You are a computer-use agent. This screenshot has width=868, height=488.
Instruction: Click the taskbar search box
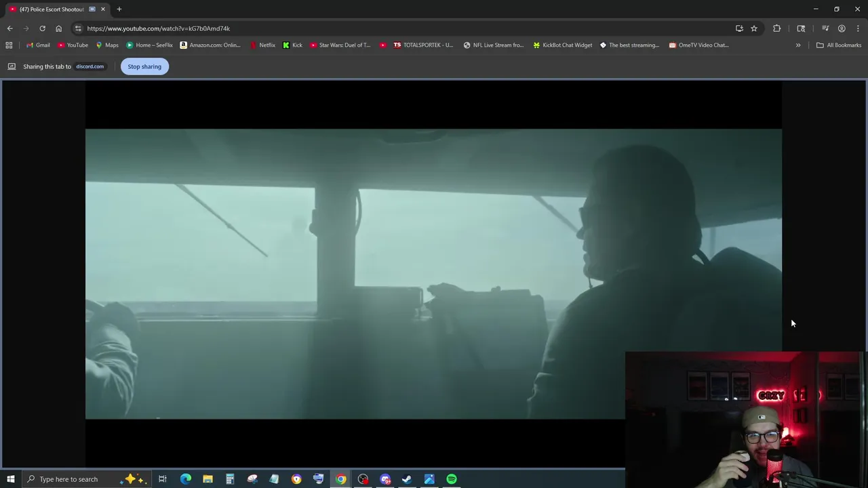tap(87, 479)
